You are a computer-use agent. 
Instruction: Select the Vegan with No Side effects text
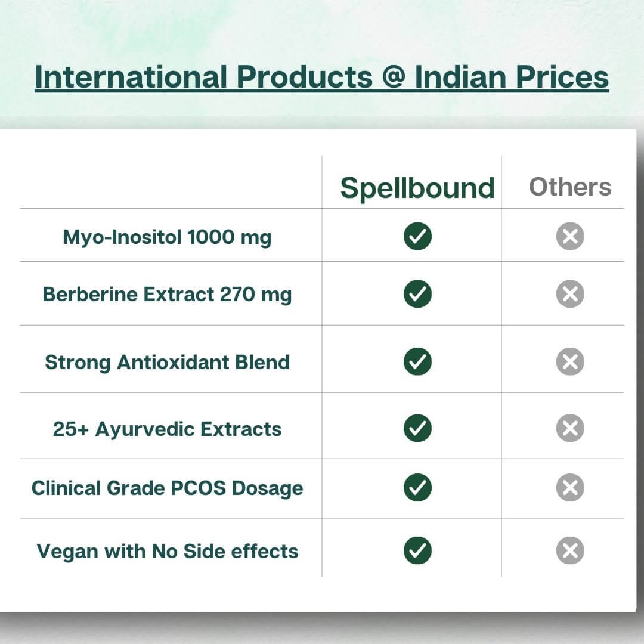[167, 551]
